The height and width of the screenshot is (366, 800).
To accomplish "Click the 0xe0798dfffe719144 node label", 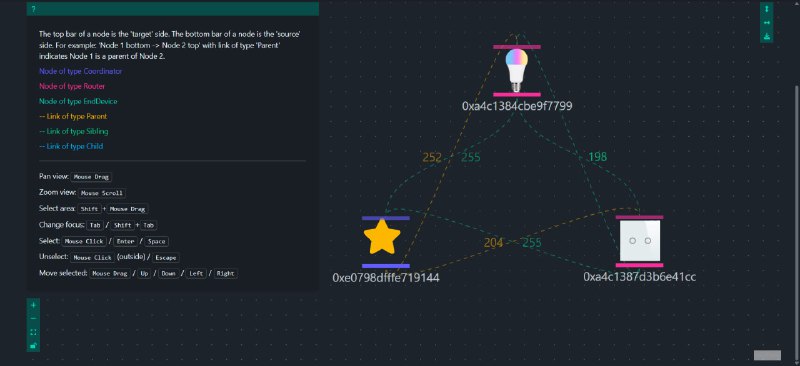I will 386,278.
